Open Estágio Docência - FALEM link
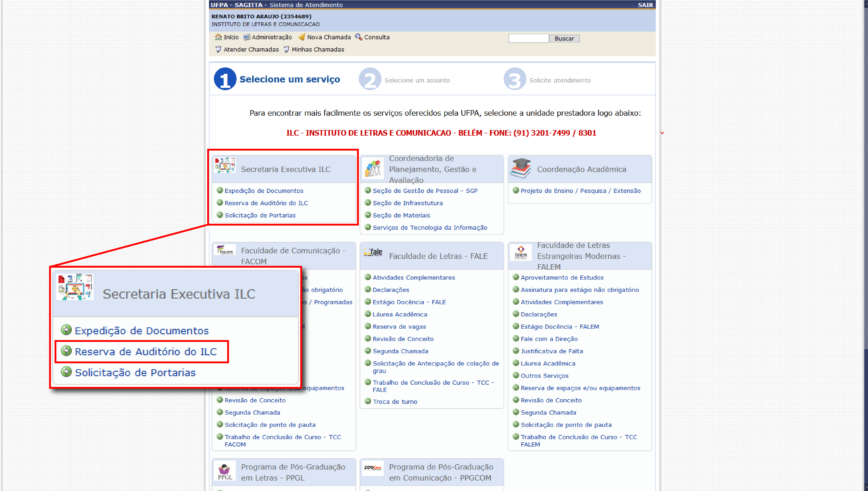868x491 pixels. coord(560,327)
